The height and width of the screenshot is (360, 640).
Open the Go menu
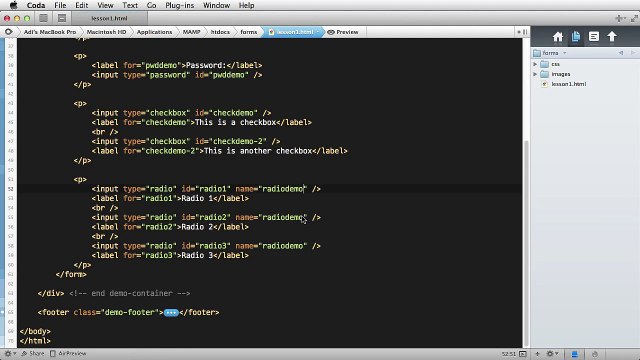[151, 5]
